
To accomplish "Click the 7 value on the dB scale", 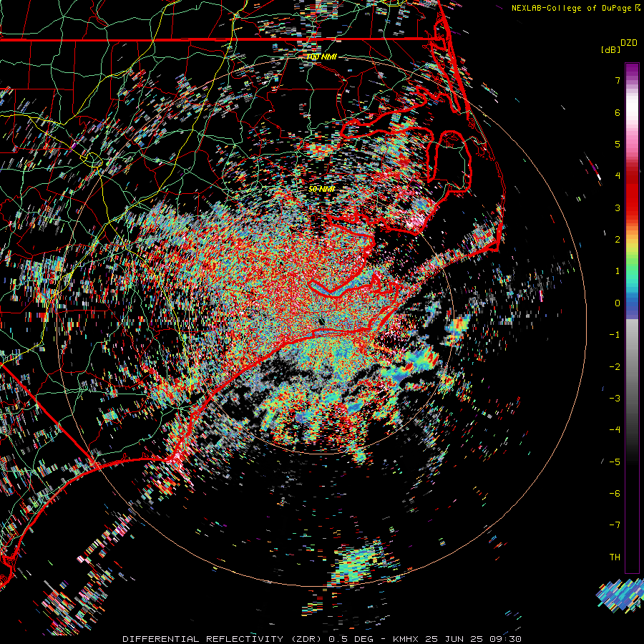I will click(618, 80).
